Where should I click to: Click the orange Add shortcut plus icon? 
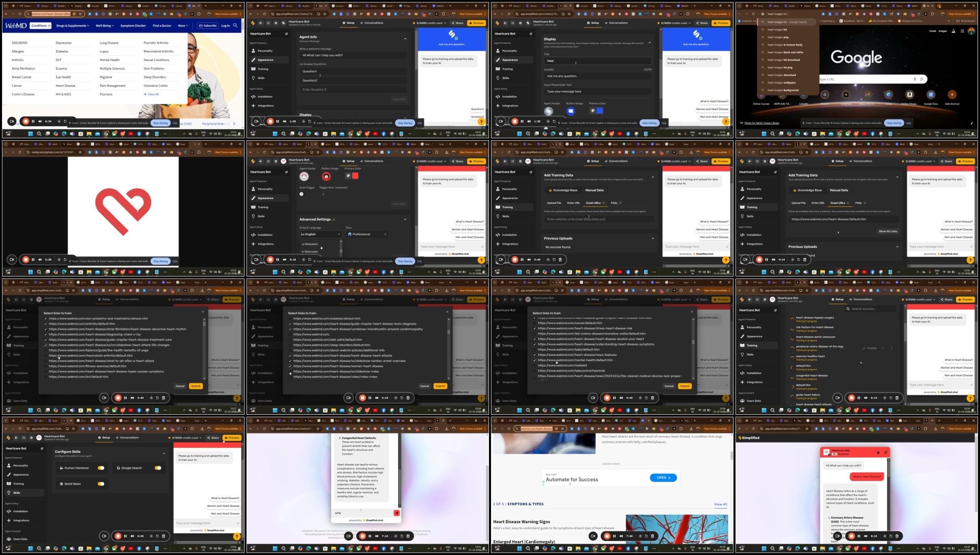click(952, 95)
